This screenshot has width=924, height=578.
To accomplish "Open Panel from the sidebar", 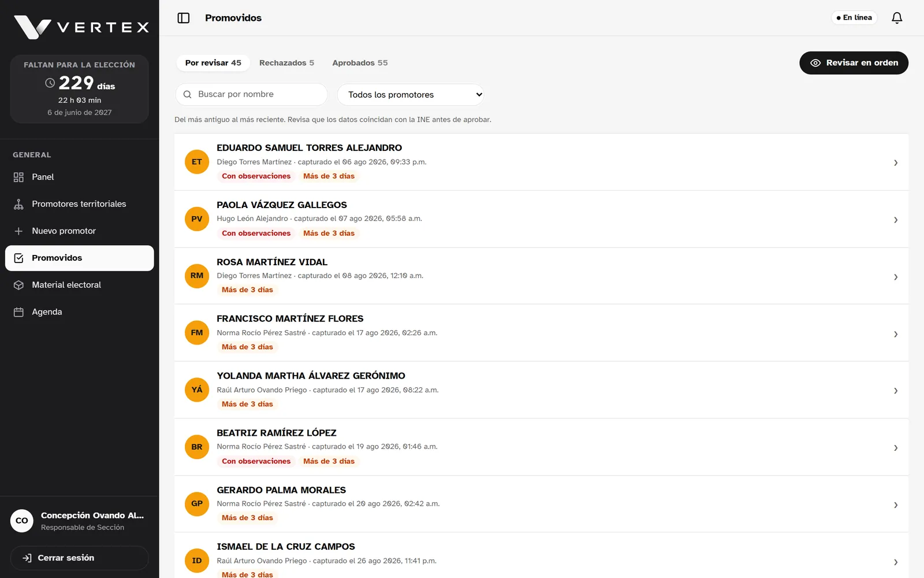I will 80,177.
